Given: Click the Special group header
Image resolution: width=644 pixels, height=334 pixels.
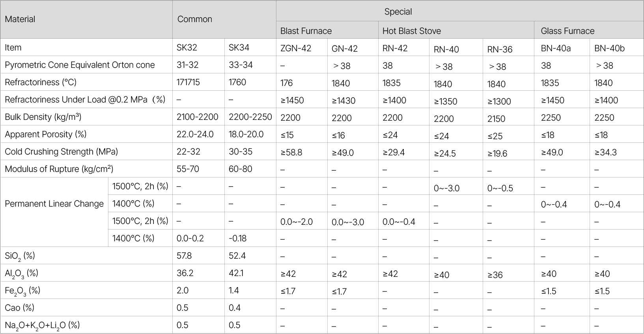Looking at the screenshot, I should [x=398, y=12].
